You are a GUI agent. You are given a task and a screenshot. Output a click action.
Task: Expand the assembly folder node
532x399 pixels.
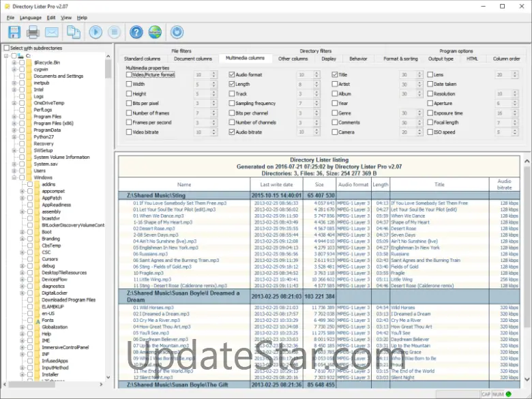click(23, 211)
